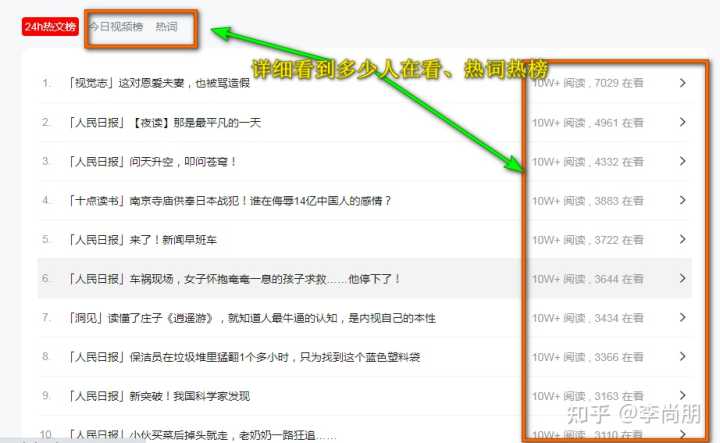Viewport: 720px width, 443px height.
Task: Open chevron arrow for 车祸现场 article row
Action: click(682, 279)
